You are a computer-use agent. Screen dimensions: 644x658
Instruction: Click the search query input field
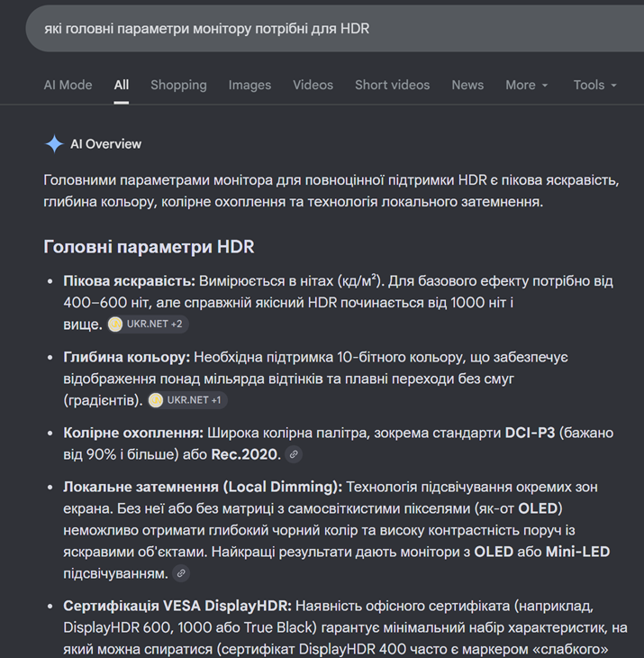pyautogui.click(x=334, y=29)
